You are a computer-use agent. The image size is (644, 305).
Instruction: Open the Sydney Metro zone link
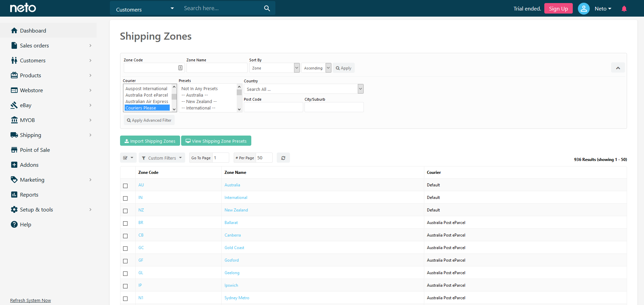click(237, 298)
